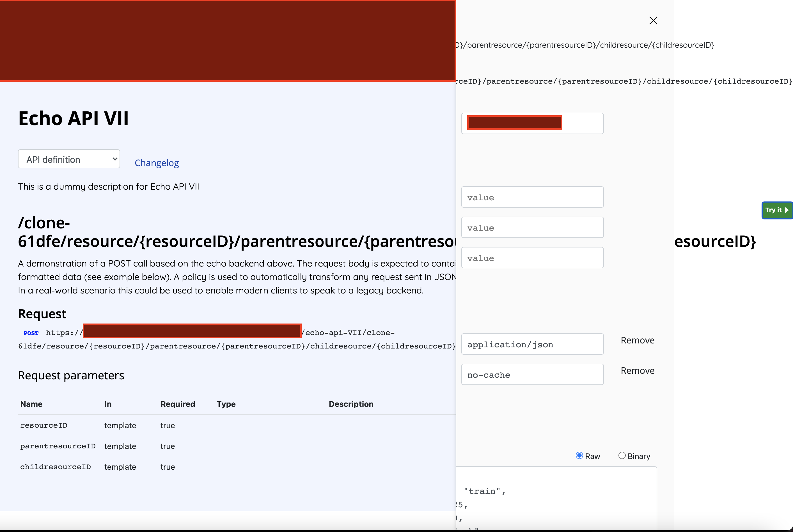Focus the third 'value' parameter field
This screenshot has height=532, width=793.
click(x=532, y=258)
